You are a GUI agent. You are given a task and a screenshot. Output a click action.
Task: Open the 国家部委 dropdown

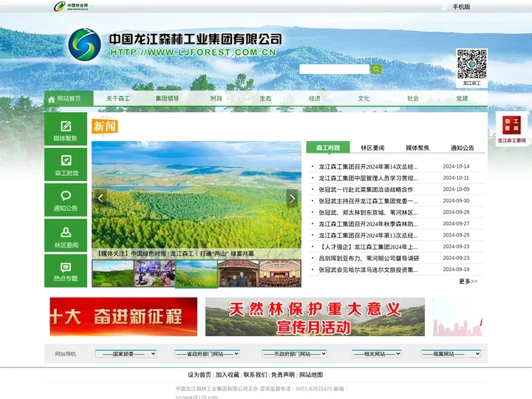[x=126, y=354]
